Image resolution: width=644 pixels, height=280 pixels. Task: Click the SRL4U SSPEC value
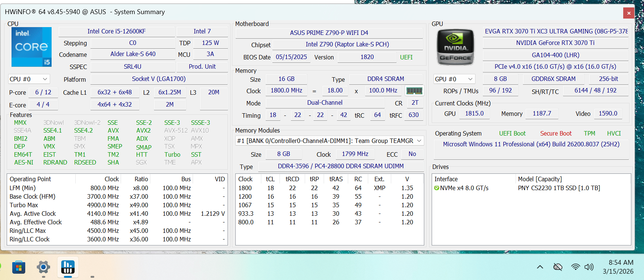click(x=133, y=66)
